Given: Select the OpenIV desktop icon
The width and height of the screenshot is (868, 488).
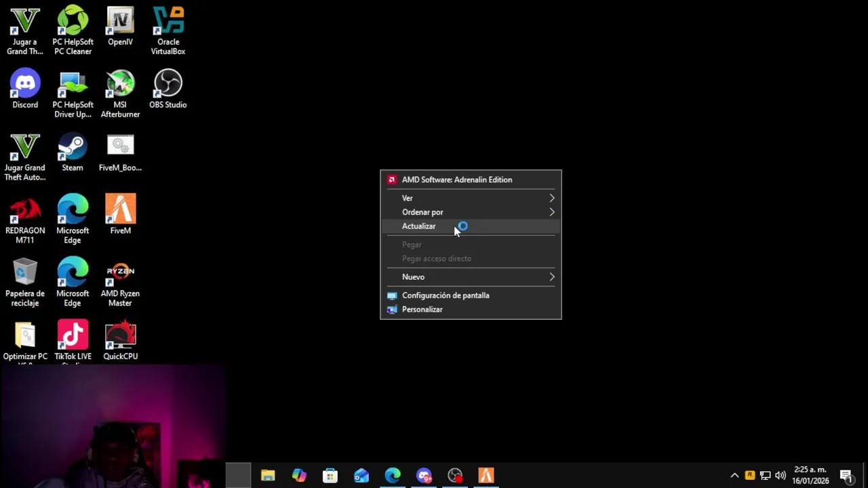Looking at the screenshot, I should point(120,27).
